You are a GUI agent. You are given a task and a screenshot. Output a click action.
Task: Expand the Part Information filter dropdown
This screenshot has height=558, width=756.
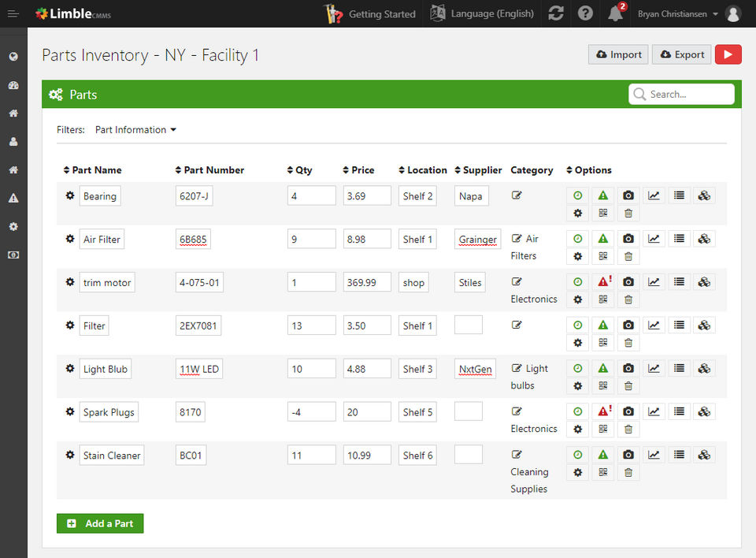[135, 130]
